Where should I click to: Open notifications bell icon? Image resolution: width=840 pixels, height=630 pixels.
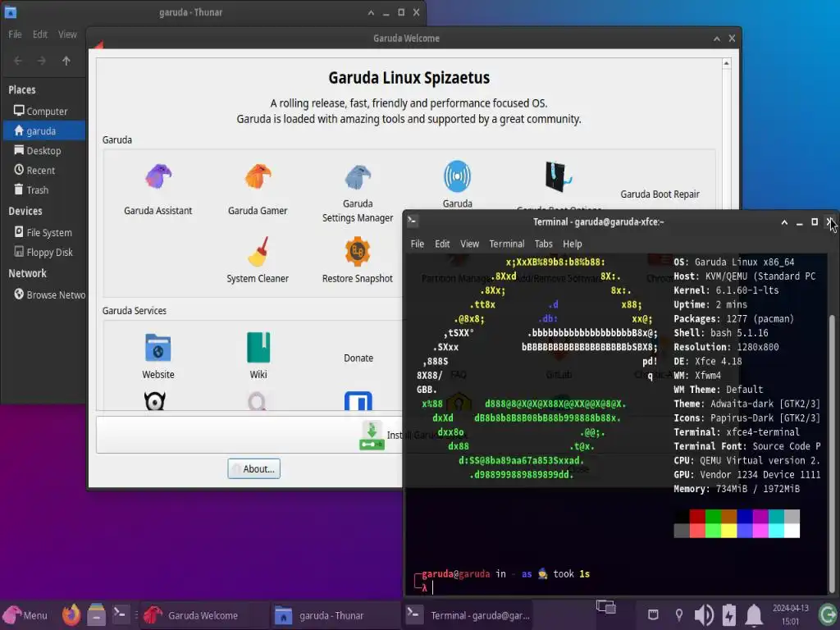(x=754, y=615)
